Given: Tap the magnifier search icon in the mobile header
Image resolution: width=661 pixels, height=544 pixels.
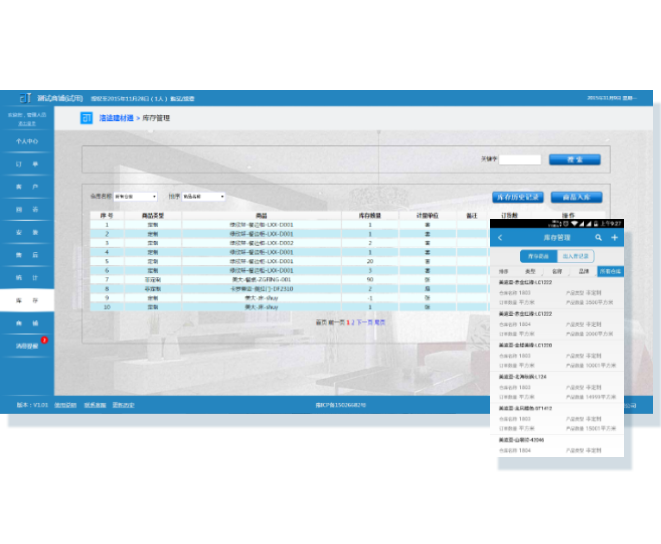Looking at the screenshot, I should pos(598,238).
